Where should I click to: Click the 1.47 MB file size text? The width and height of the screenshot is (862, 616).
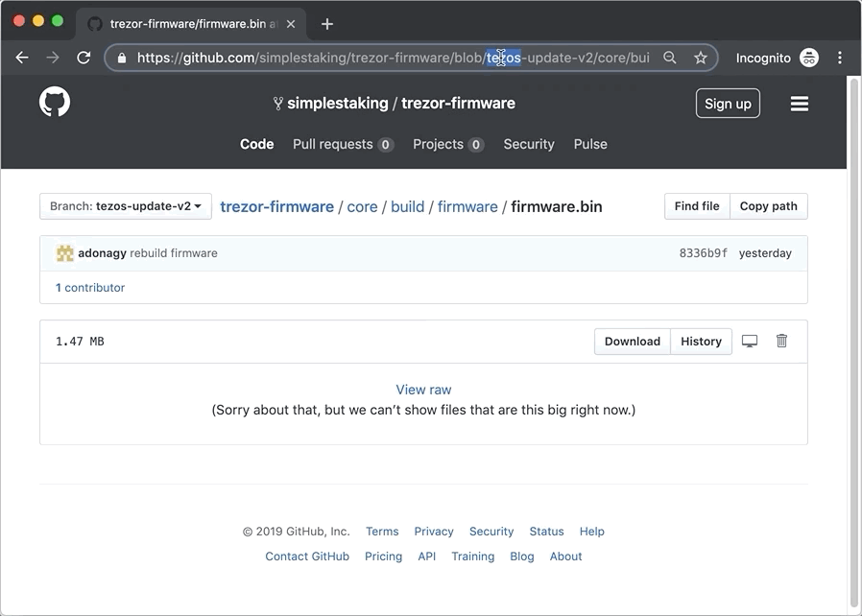pyautogui.click(x=80, y=342)
